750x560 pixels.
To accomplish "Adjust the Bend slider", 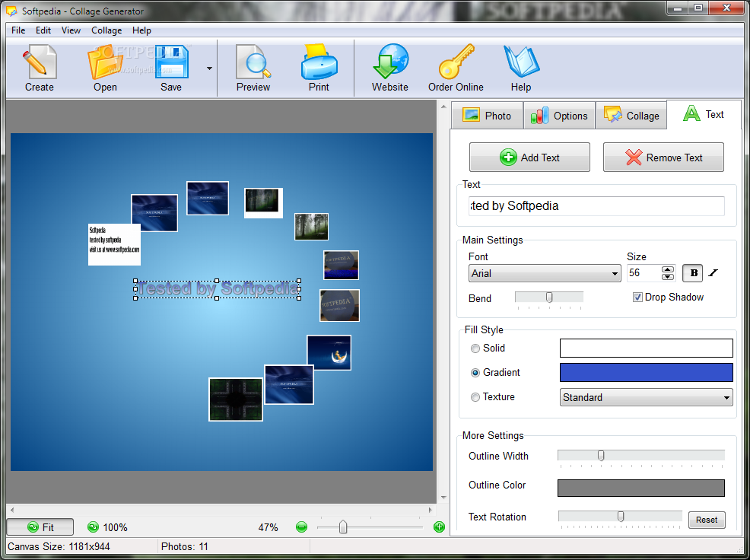I will [549, 297].
